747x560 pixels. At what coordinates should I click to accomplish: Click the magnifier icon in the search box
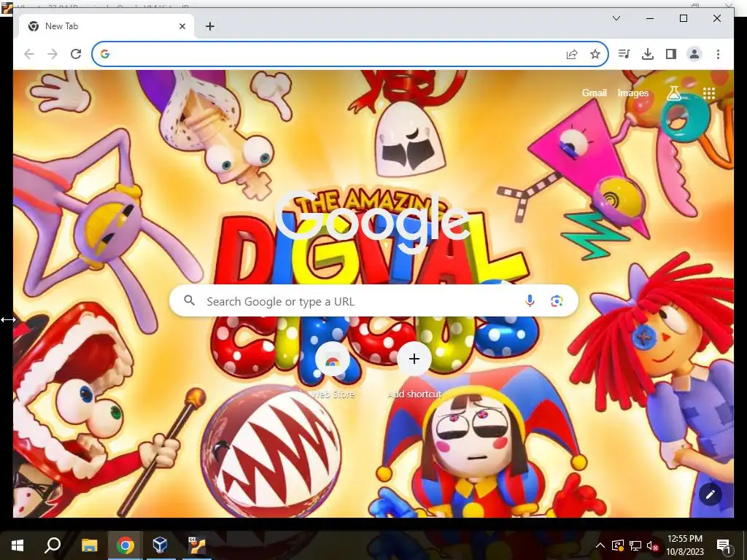[190, 300]
